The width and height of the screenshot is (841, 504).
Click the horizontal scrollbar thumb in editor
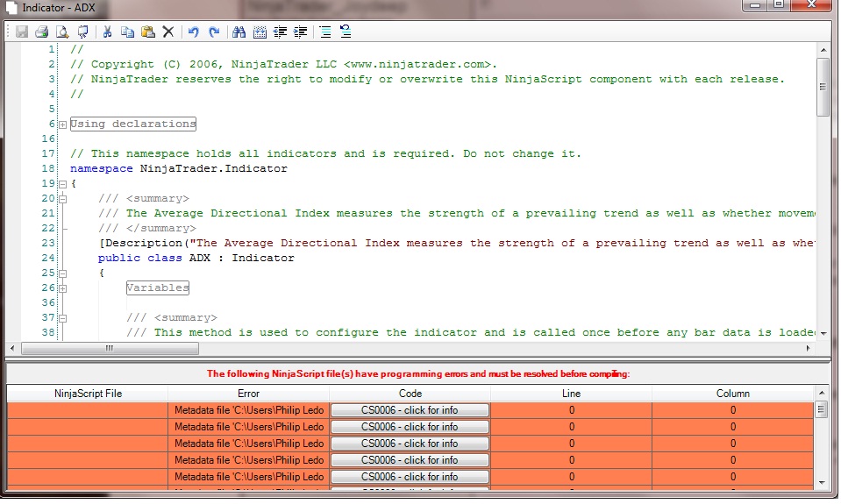coord(110,349)
